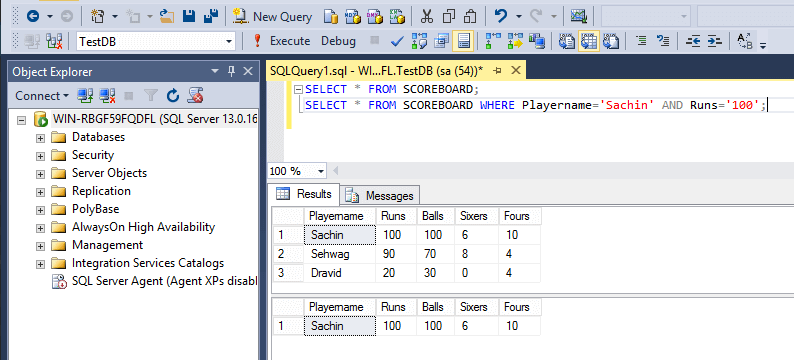This screenshot has width=794, height=360.
Task: Click the MDX Query icon
Action: (353, 17)
